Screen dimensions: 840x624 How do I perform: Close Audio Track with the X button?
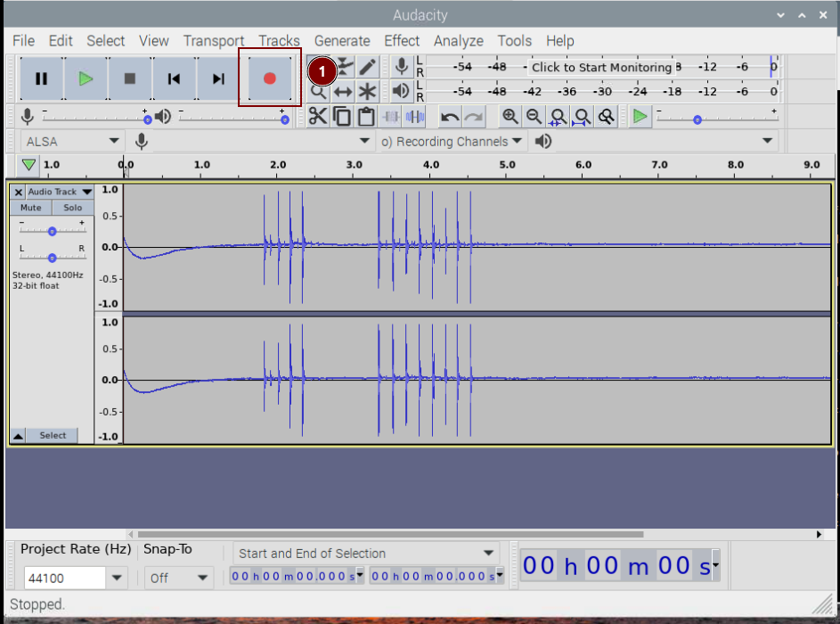(18, 192)
